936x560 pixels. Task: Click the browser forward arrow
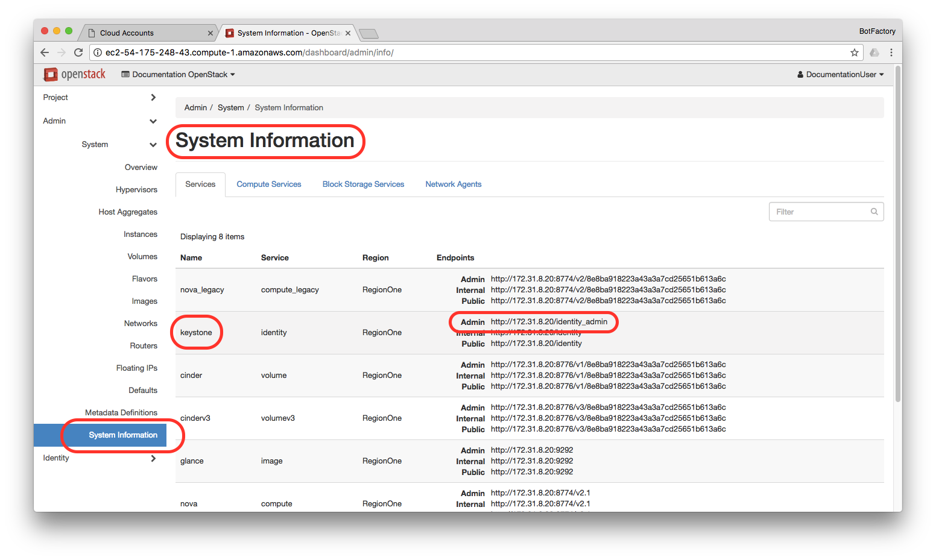[62, 52]
